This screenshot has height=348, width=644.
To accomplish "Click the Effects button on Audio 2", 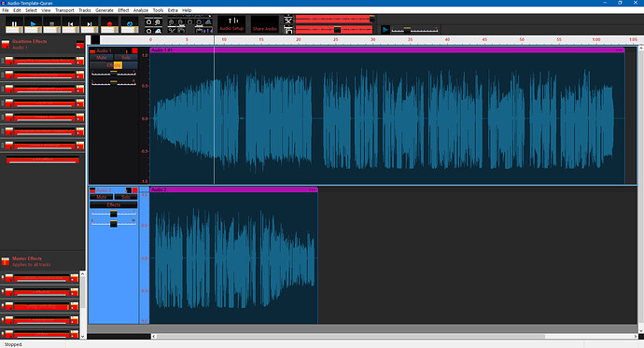I will 114,204.
